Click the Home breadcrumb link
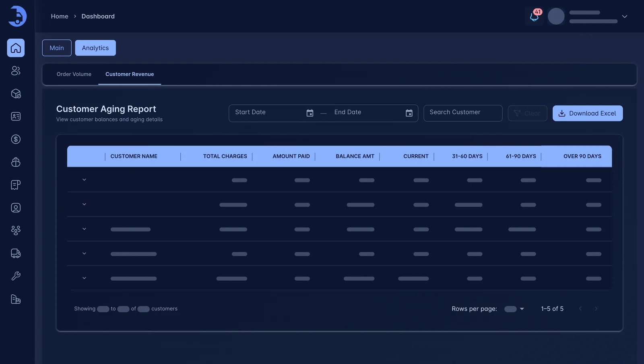Screen dimensions: 644x364 [60, 16]
